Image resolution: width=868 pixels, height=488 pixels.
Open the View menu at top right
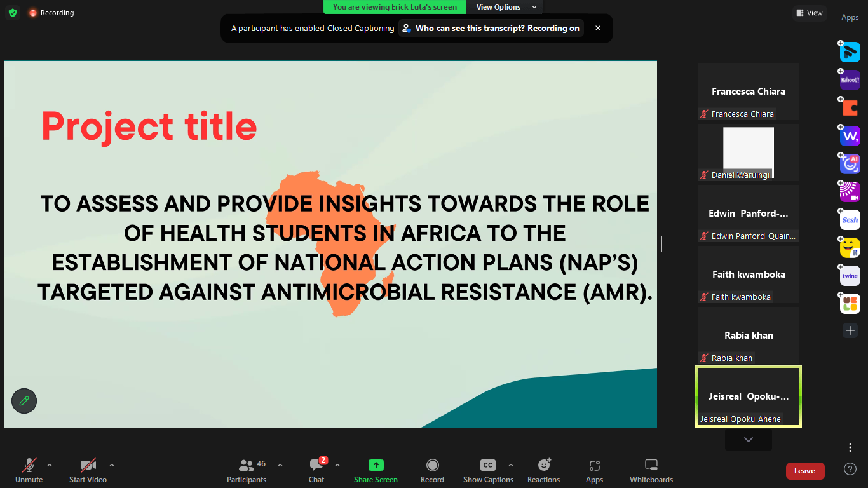tap(809, 12)
